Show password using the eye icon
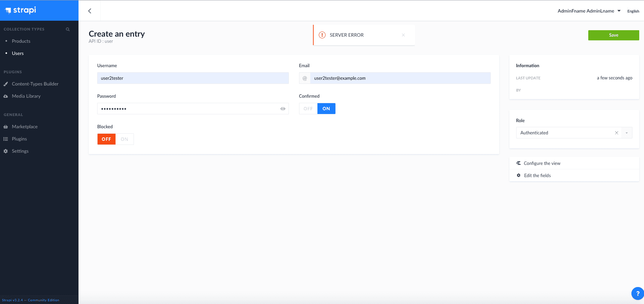This screenshot has width=644, height=304. coord(283,109)
